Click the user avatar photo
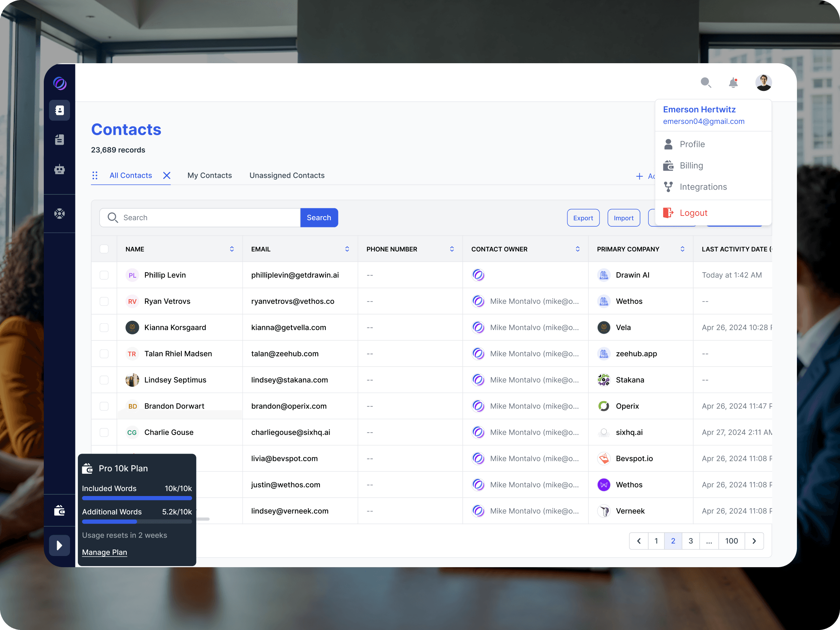Screen dimensions: 840x630 [x=763, y=83]
